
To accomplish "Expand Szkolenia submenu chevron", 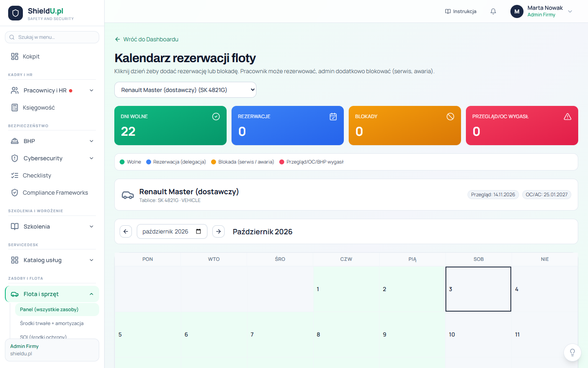I will [91, 227].
